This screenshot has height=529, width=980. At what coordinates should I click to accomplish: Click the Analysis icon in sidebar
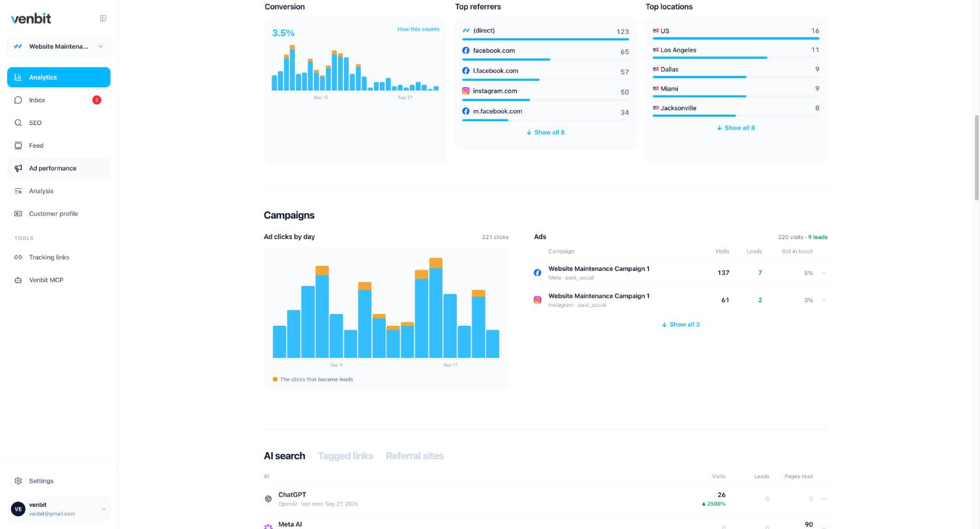[18, 192]
